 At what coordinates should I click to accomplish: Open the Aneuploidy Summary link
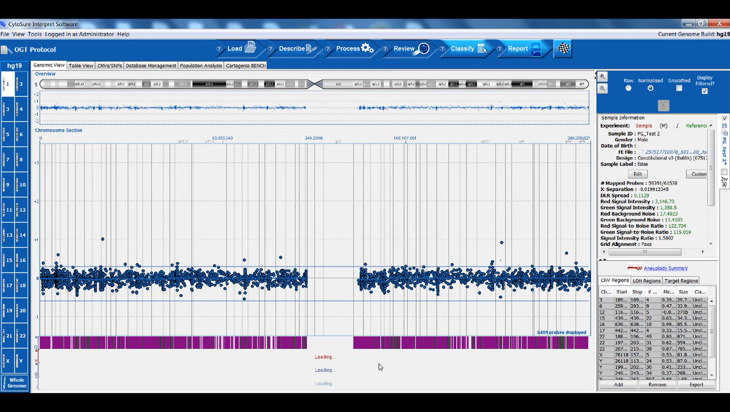[x=666, y=268]
